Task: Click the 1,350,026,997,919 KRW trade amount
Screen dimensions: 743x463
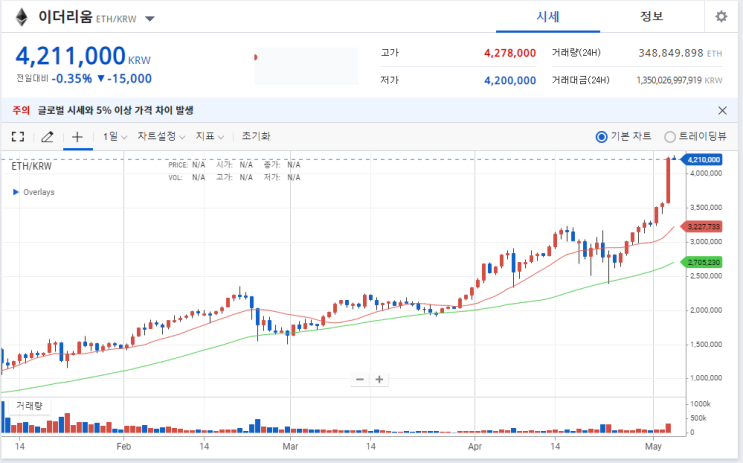Action: [x=679, y=81]
